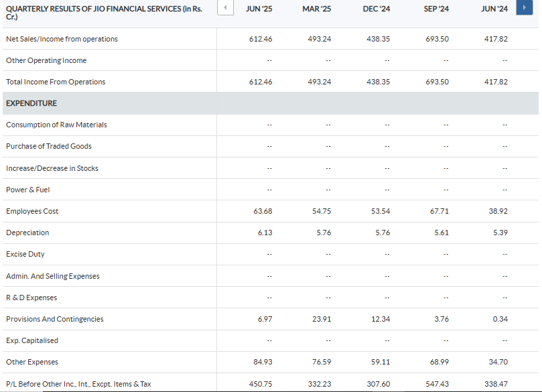Select the 693.50 Net Sales value for SEP '24

[437, 39]
